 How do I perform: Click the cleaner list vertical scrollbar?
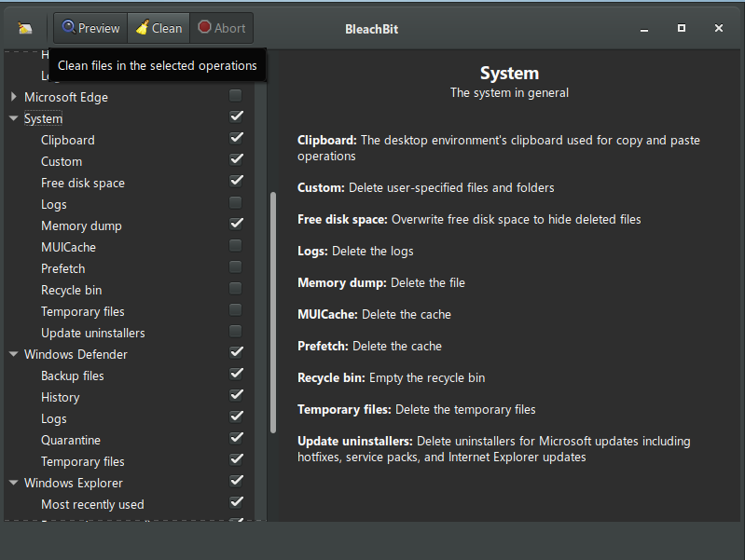[x=273, y=312]
